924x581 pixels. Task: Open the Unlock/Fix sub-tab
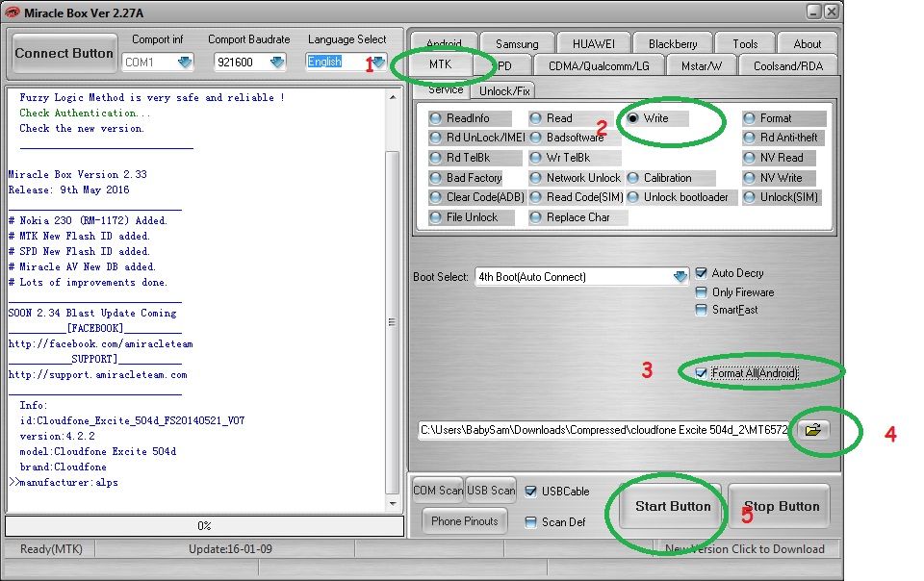click(x=504, y=90)
